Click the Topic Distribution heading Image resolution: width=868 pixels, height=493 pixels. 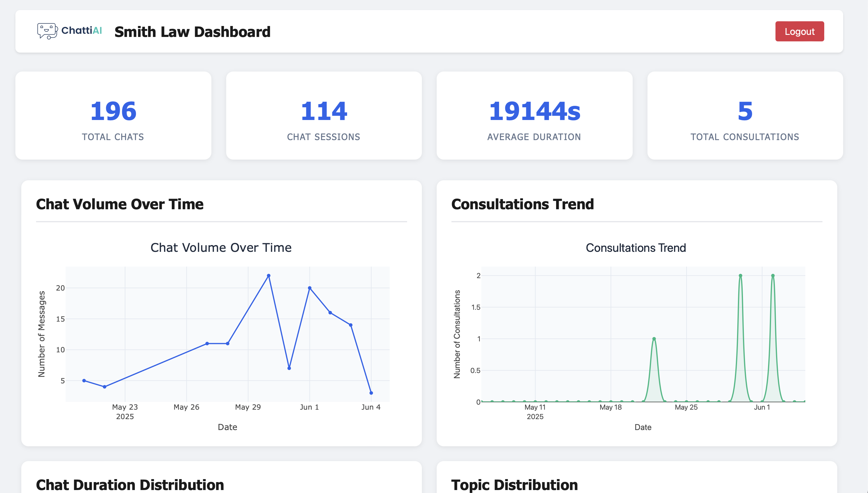pos(514,484)
